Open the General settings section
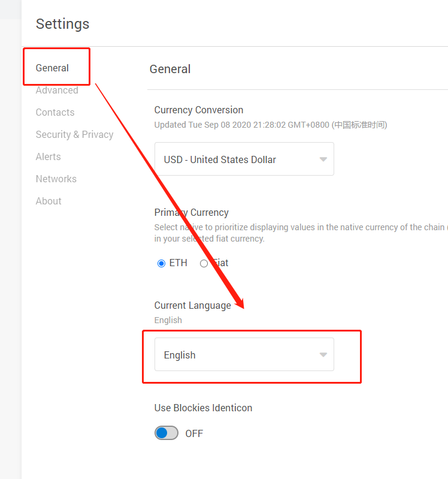This screenshot has width=448, height=479. pyautogui.click(x=52, y=68)
